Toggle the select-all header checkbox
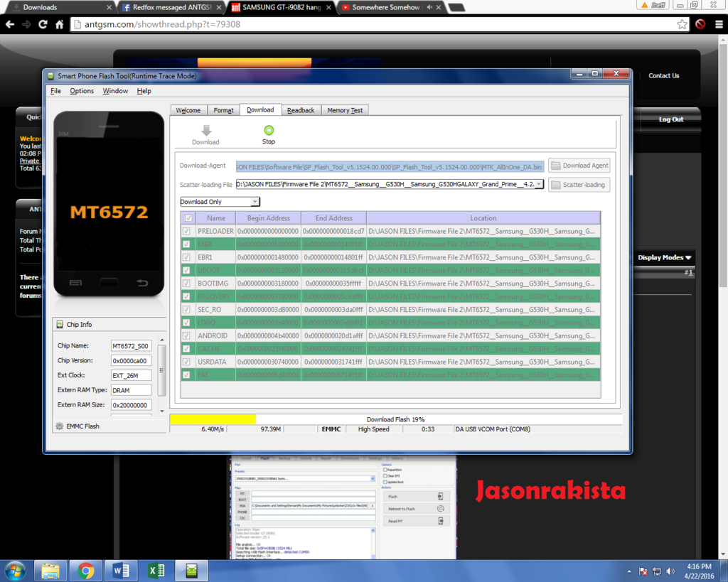Screen dimensions: 728x582 click(x=188, y=218)
